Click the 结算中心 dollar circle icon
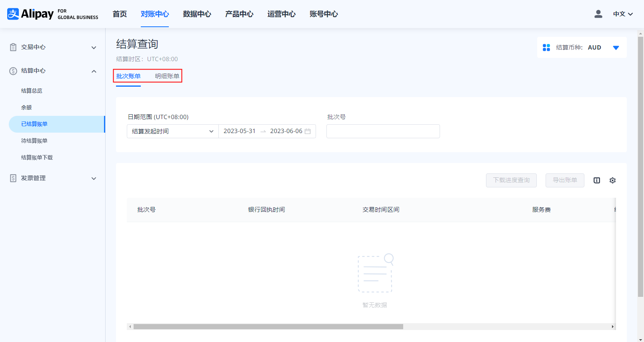 point(13,71)
